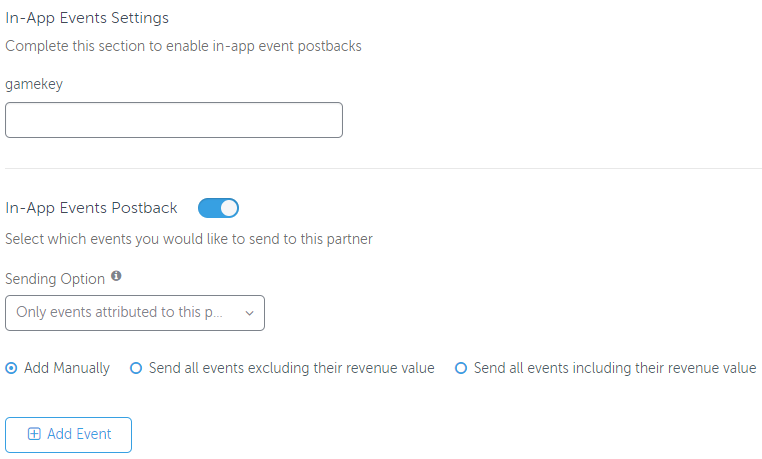Disable the In-App Events Postback switch
762x459 pixels.
click(x=218, y=208)
